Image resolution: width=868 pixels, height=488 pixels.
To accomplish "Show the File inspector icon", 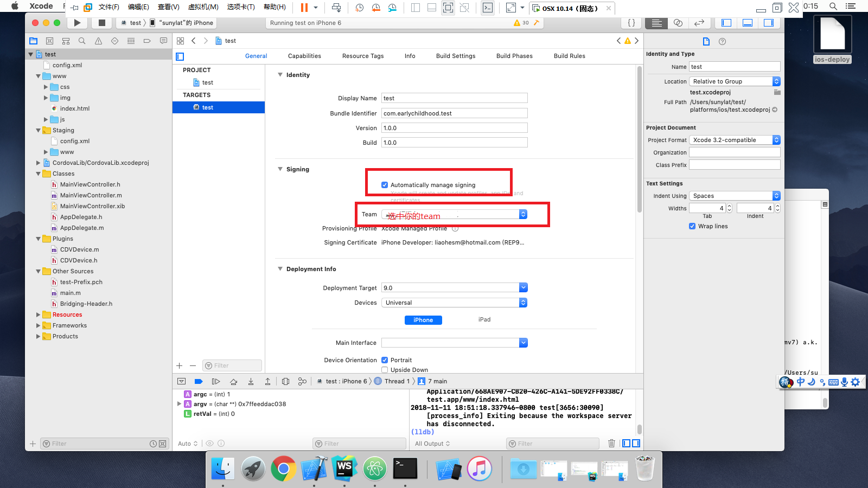I will [706, 41].
